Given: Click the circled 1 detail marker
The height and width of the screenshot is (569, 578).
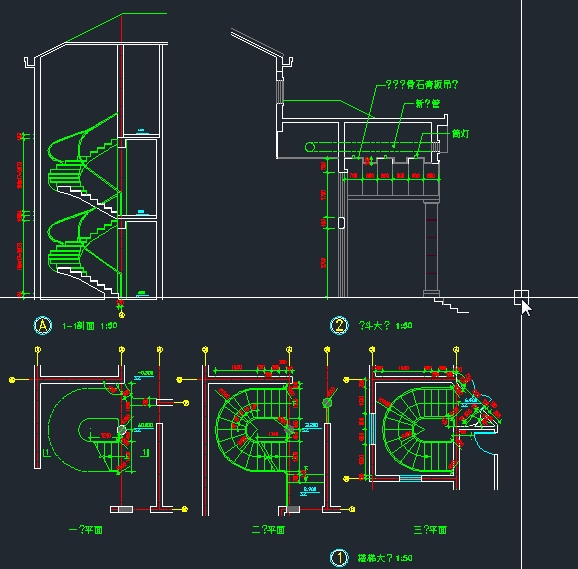Looking at the screenshot, I should (x=339, y=558).
